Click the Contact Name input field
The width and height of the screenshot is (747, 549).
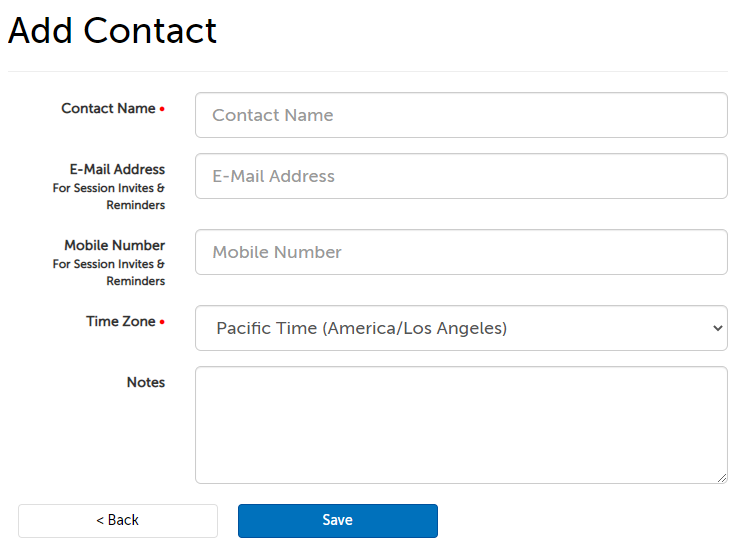point(460,115)
